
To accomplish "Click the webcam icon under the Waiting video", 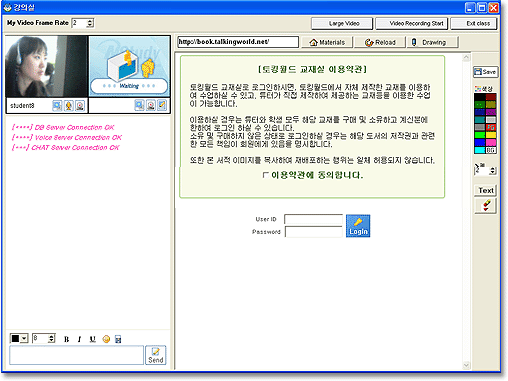I will [x=151, y=105].
